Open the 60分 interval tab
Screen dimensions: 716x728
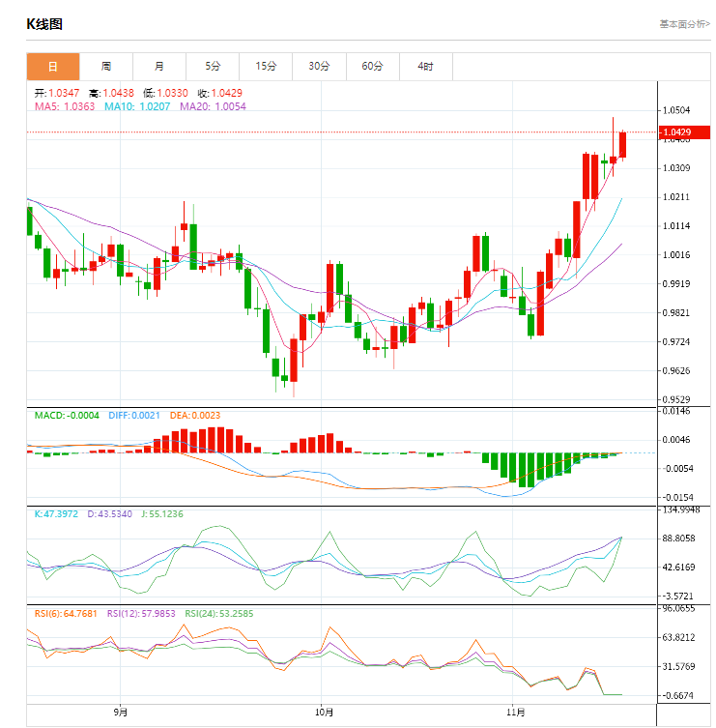coord(373,67)
